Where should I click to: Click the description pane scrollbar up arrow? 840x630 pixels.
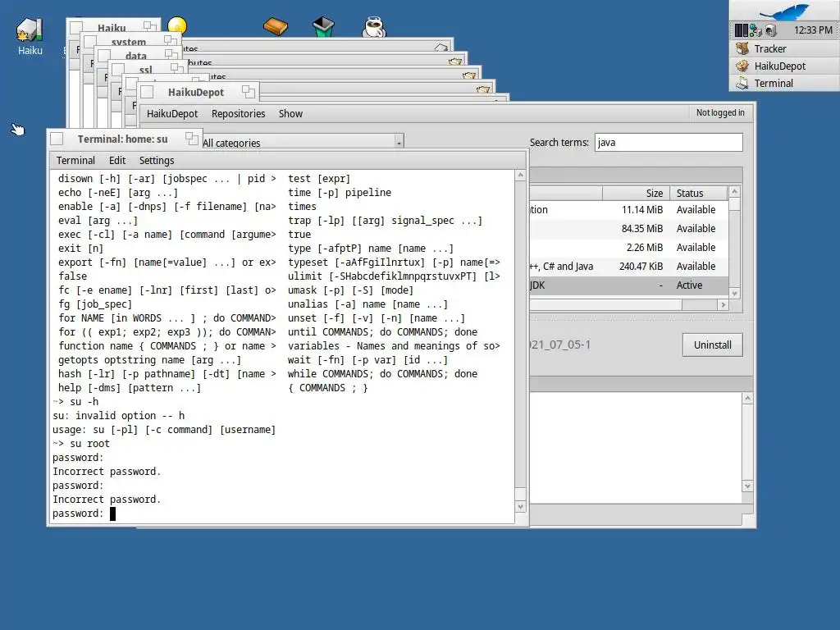pyautogui.click(x=748, y=398)
